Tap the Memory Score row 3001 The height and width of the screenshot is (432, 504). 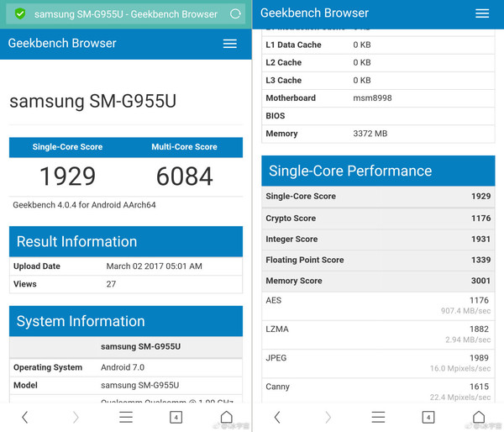coord(378,281)
